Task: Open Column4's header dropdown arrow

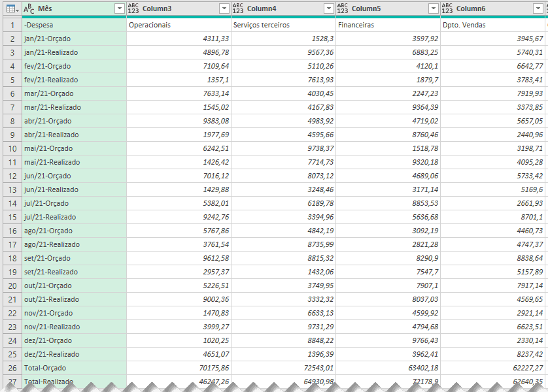Action: pyautogui.click(x=328, y=9)
